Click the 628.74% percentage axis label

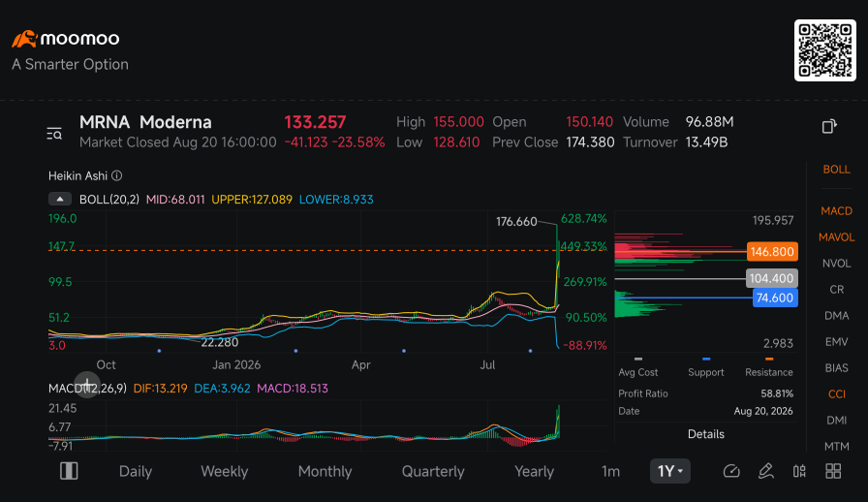coord(584,219)
